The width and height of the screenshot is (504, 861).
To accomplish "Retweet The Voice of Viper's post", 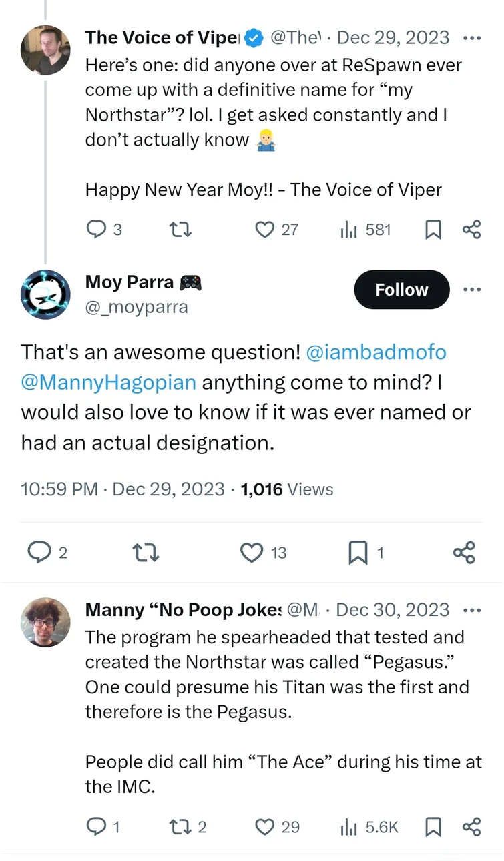I will (x=180, y=230).
